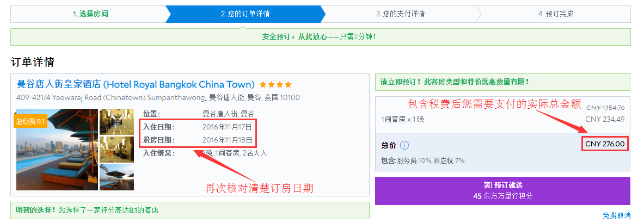Viewport: 644px width, 223px height.
Task: Click the hotel address line with Yaowaraj Road
Action: [158, 98]
